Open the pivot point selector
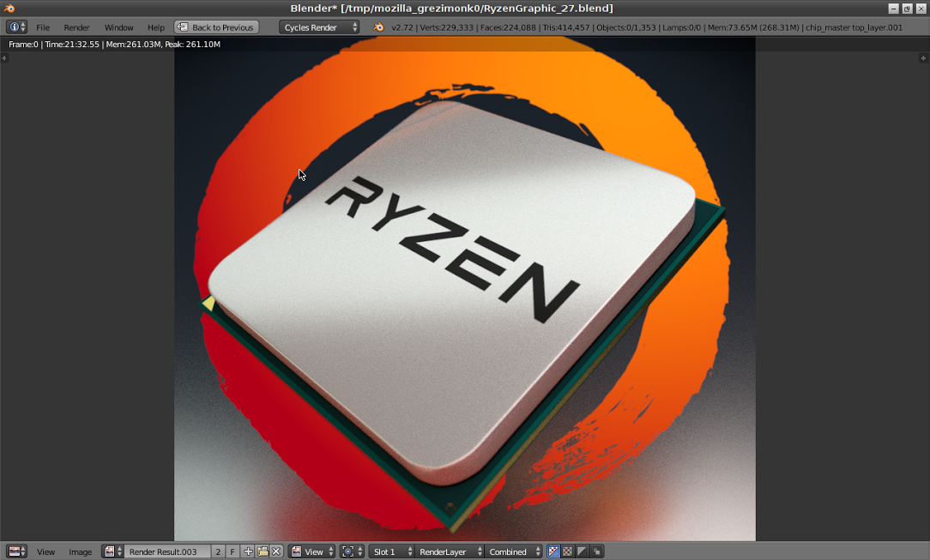This screenshot has width=930, height=560. click(352, 551)
